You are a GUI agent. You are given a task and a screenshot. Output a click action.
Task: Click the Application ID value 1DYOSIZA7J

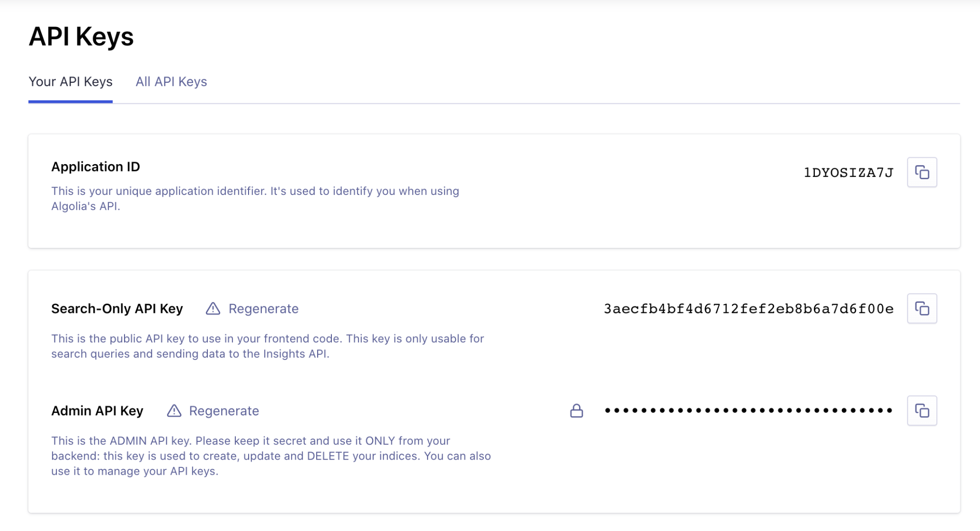[x=848, y=172]
